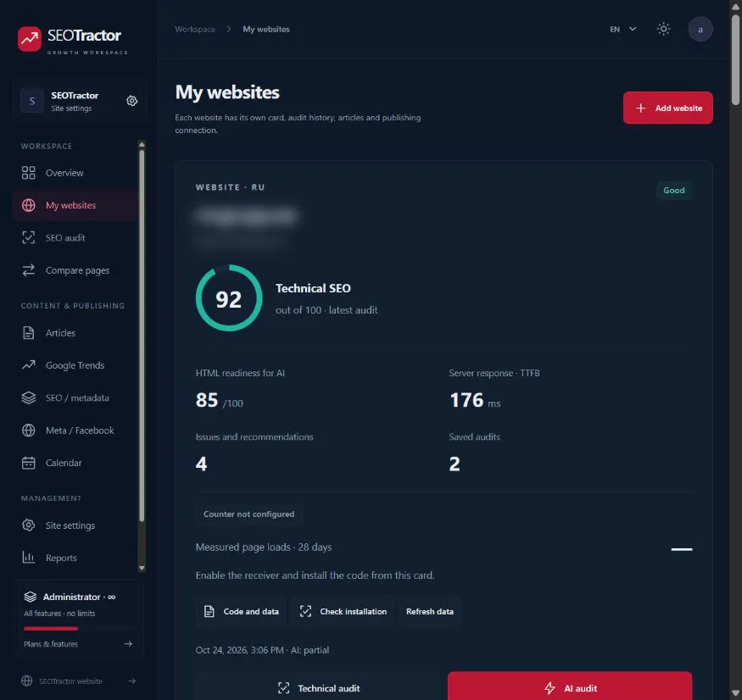Image resolution: width=742 pixels, height=700 pixels.
Task: Click the Meta / Facebook globe icon
Action: pos(28,431)
